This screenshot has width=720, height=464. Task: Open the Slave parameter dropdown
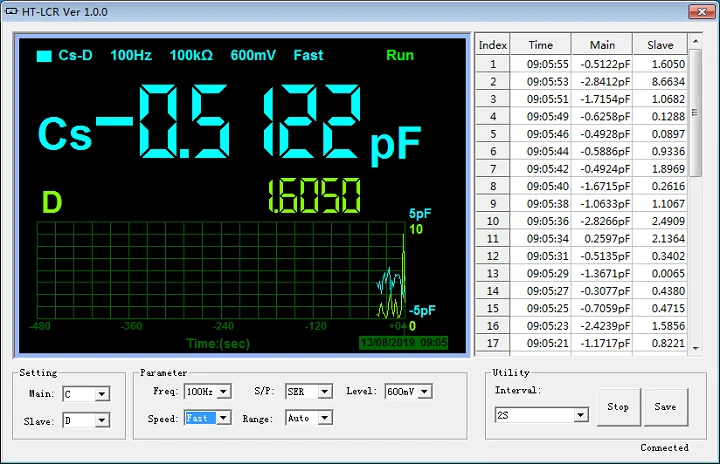101,421
